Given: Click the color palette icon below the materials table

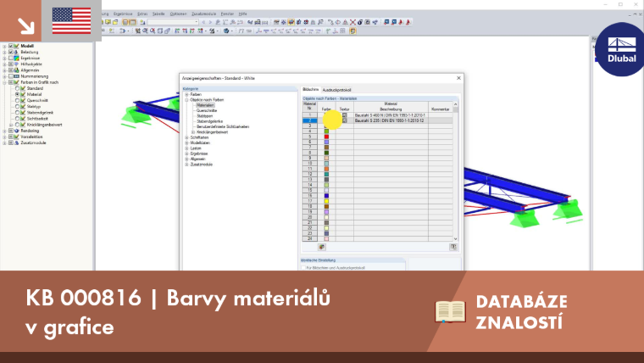Looking at the screenshot, I should click(322, 247).
